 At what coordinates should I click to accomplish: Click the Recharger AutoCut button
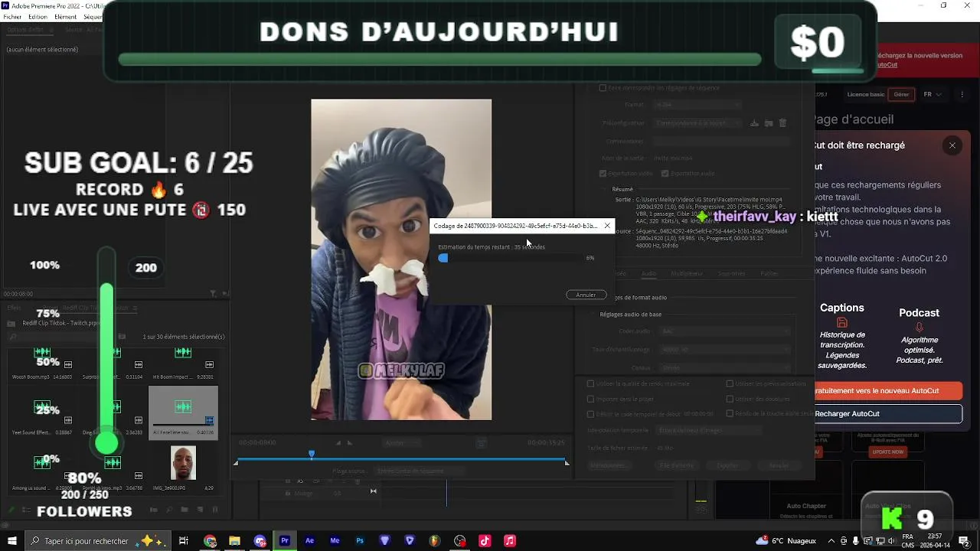point(888,414)
